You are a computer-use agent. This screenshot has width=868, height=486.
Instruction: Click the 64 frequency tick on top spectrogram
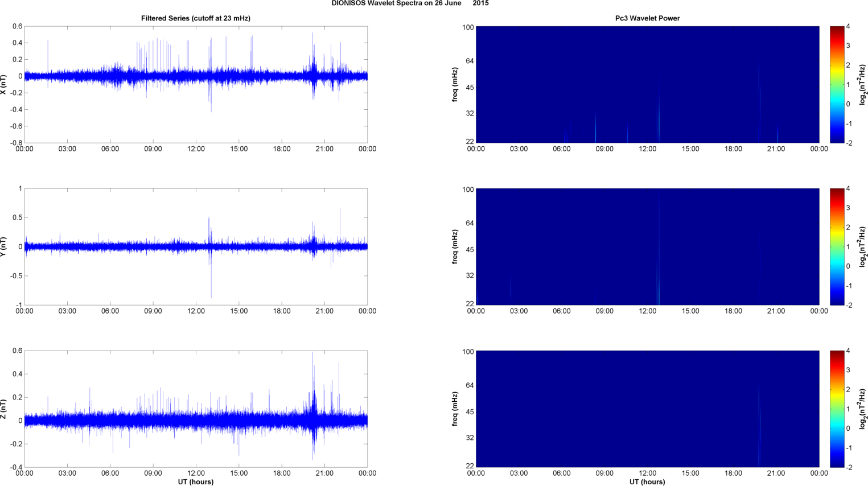(469, 61)
